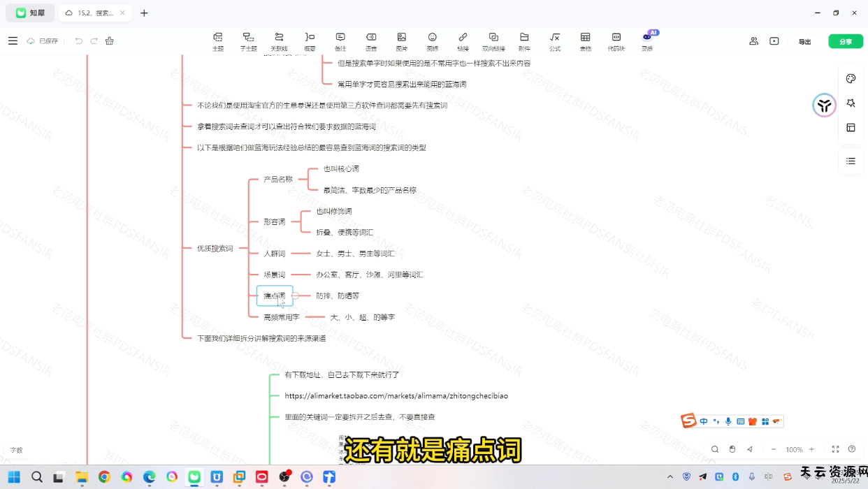Click the green 分享 share button
The width and height of the screenshot is (868, 489).
pyautogui.click(x=846, y=41)
